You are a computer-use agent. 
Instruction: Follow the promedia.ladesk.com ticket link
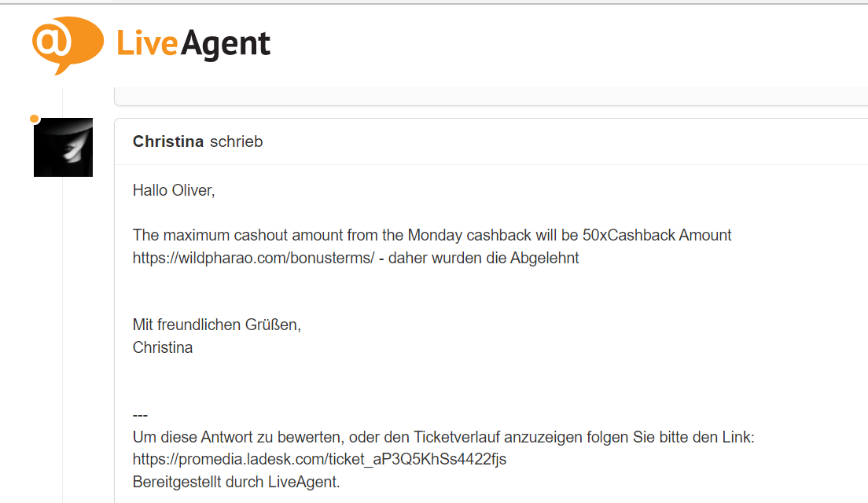tap(319, 460)
